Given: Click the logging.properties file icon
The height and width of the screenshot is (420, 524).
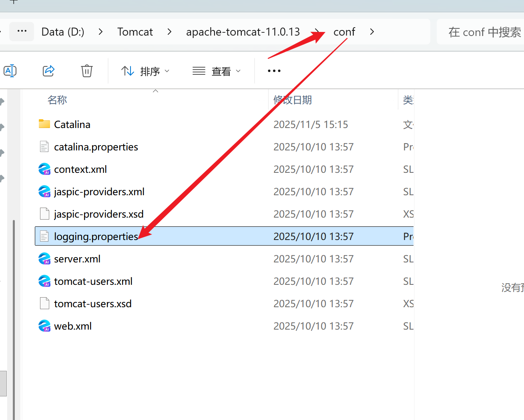Looking at the screenshot, I should coord(44,236).
